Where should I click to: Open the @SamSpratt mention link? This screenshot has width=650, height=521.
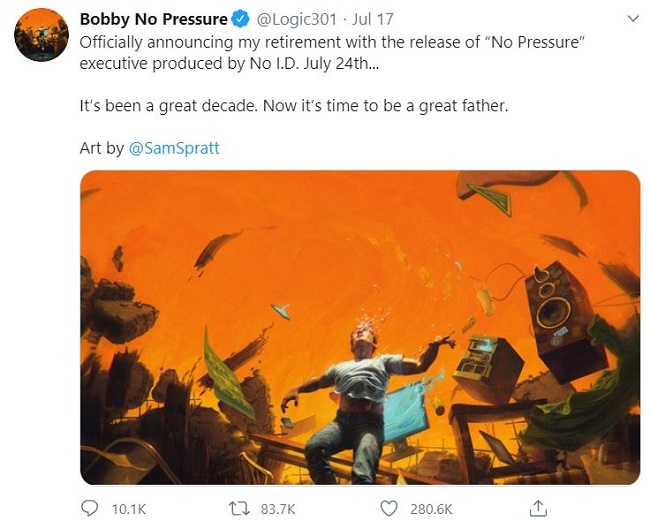point(174,148)
